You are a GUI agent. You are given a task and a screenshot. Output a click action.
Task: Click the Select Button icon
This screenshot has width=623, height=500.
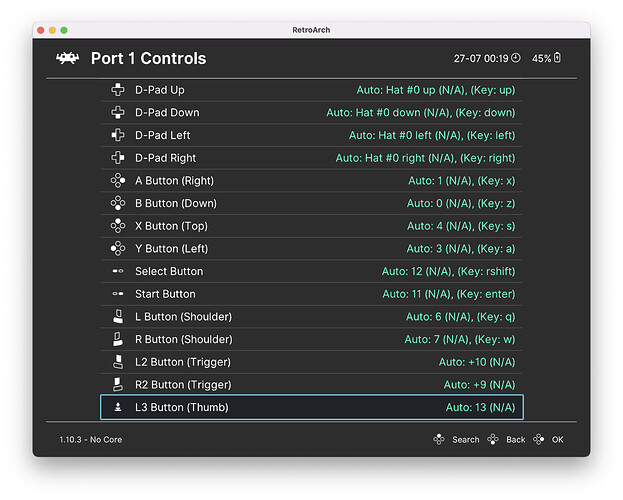click(117, 271)
